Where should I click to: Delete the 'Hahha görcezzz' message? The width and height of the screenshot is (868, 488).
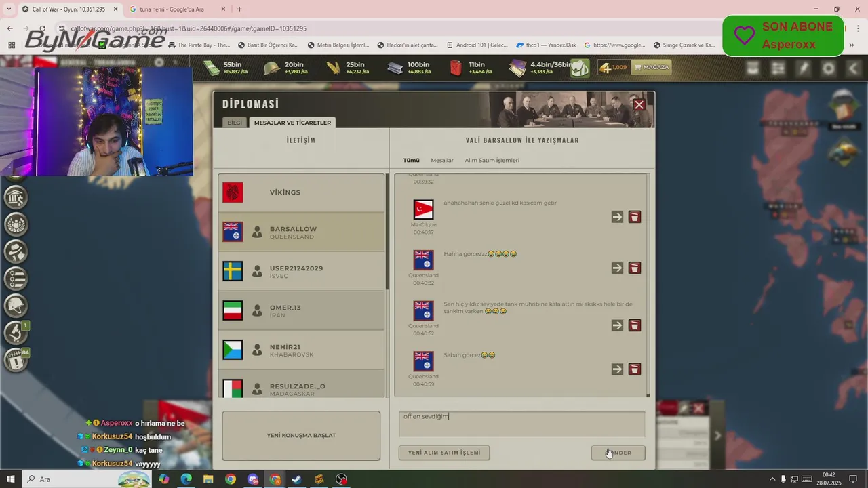click(635, 268)
